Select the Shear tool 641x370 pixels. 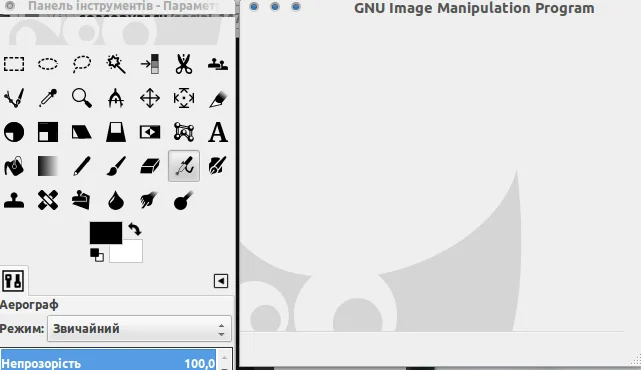[82, 132]
